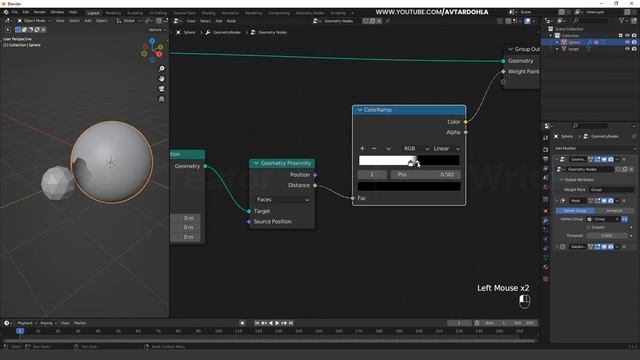The height and width of the screenshot is (360, 640).
Task: Switch to the Geometry Nodes workspace tab
Action: (310, 13)
